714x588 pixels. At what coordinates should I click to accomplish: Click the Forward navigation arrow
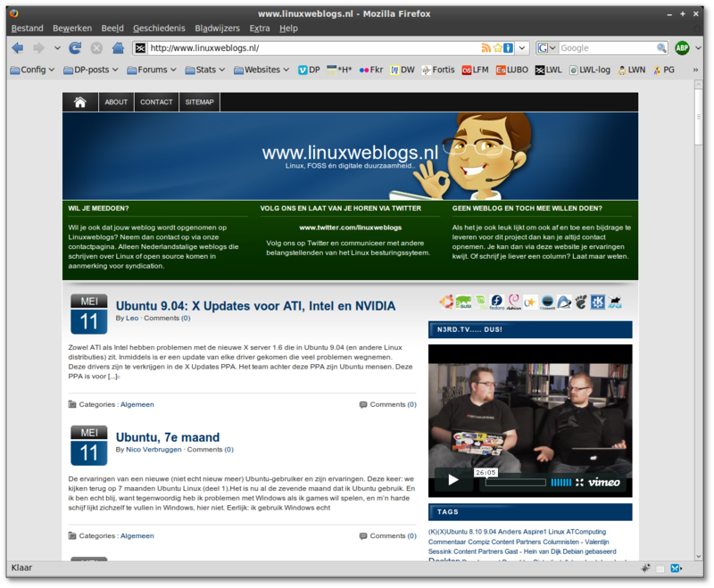[38, 48]
